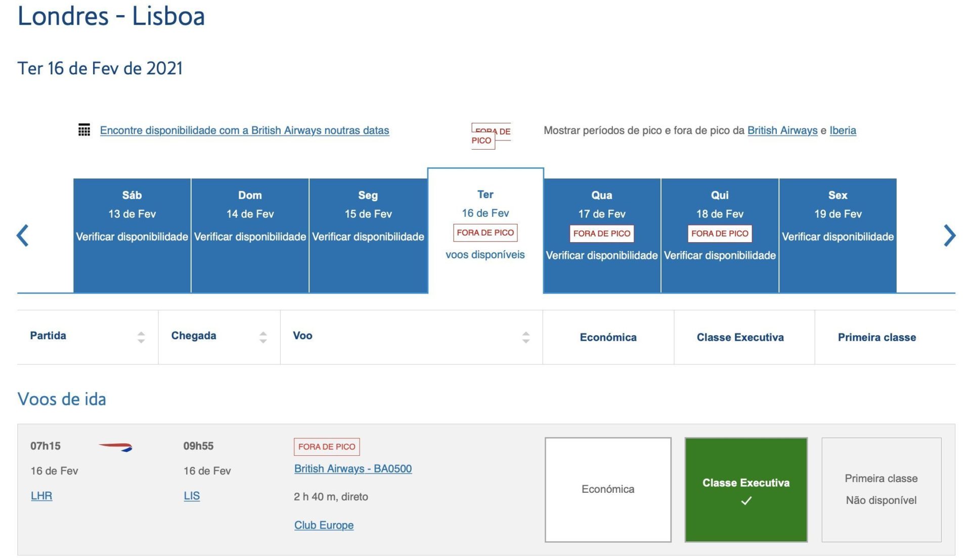Click Londres - Lisboa page title

click(x=111, y=16)
